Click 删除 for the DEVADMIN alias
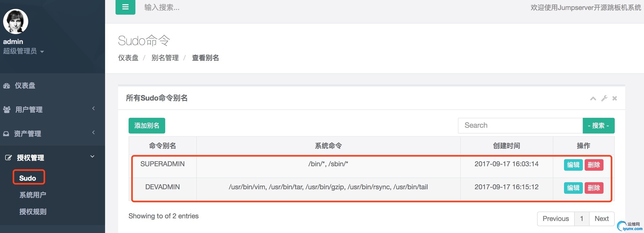 pyautogui.click(x=594, y=188)
